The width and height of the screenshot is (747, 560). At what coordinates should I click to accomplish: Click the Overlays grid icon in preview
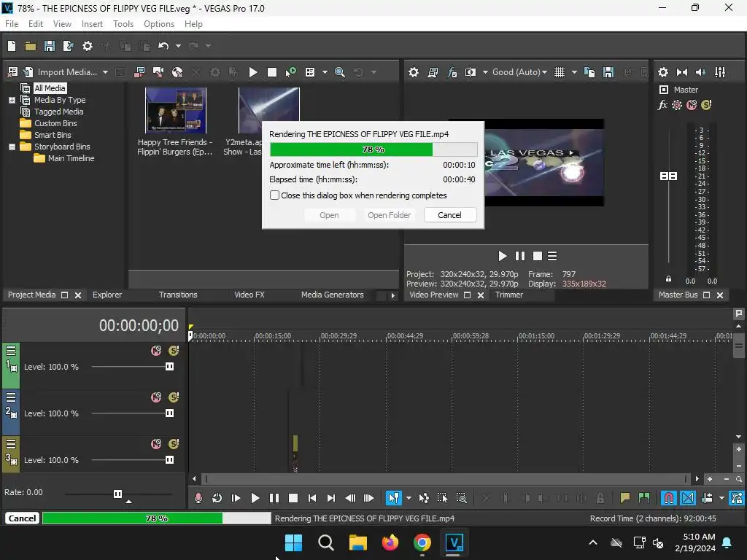(560, 72)
